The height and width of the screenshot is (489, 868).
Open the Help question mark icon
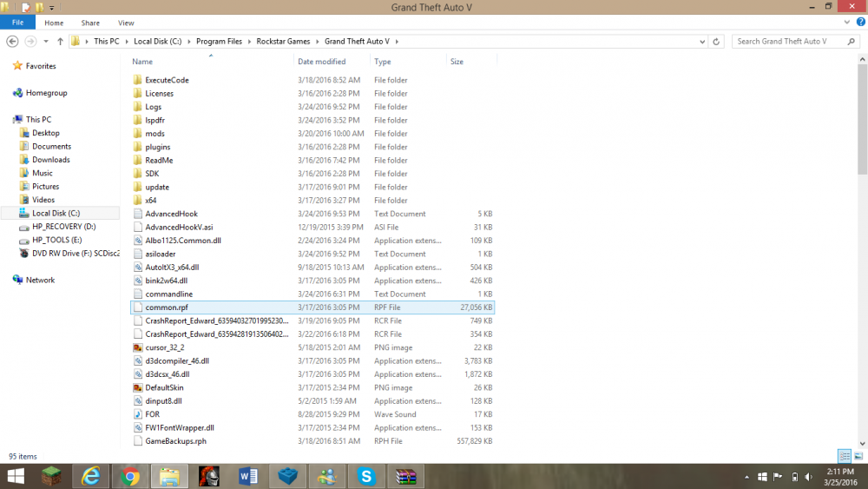pos(861,23)
